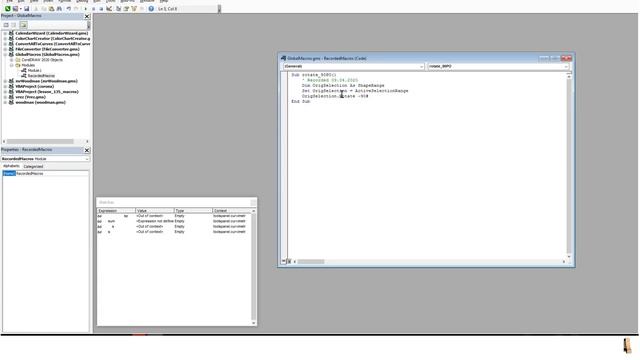This screenshot has width=640, height=360.
Task: Click the Project Explorer toolbar icon
Action: click(118, 9)
